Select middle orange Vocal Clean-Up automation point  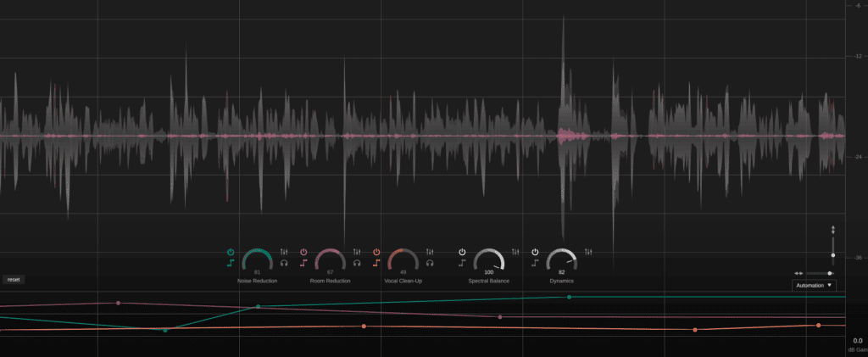coord(695,330)
